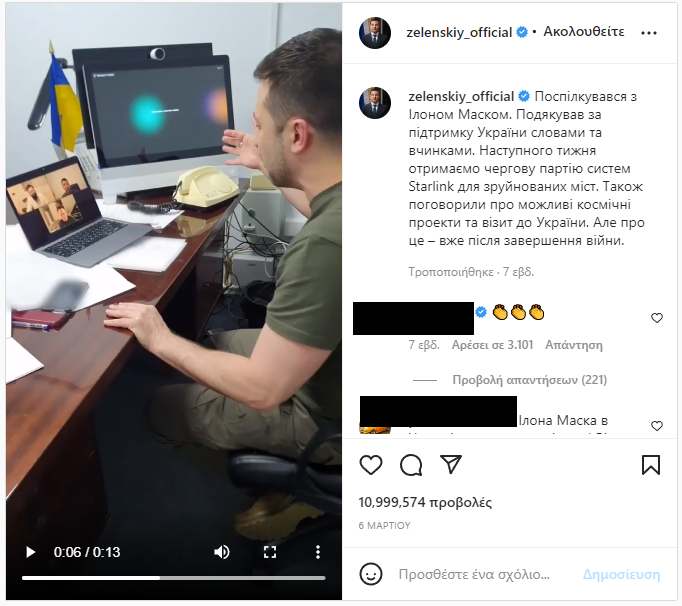Open the emoji picker smiley icon

click(371, 574)
